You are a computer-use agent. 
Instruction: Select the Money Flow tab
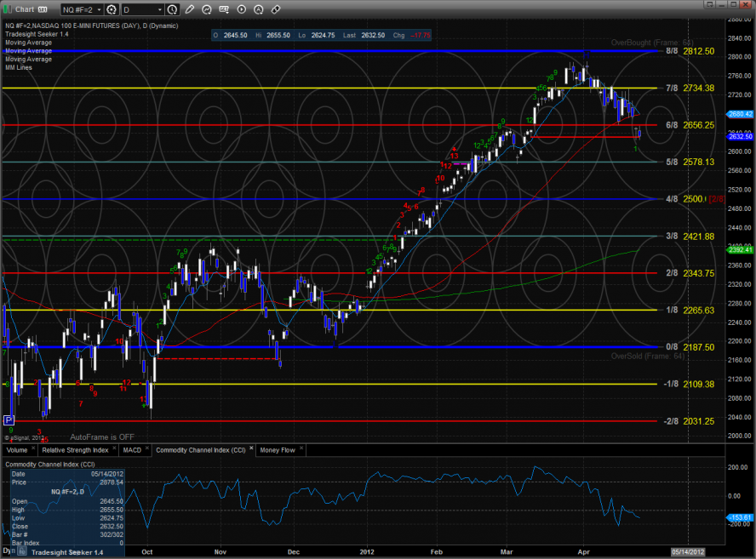277,449
